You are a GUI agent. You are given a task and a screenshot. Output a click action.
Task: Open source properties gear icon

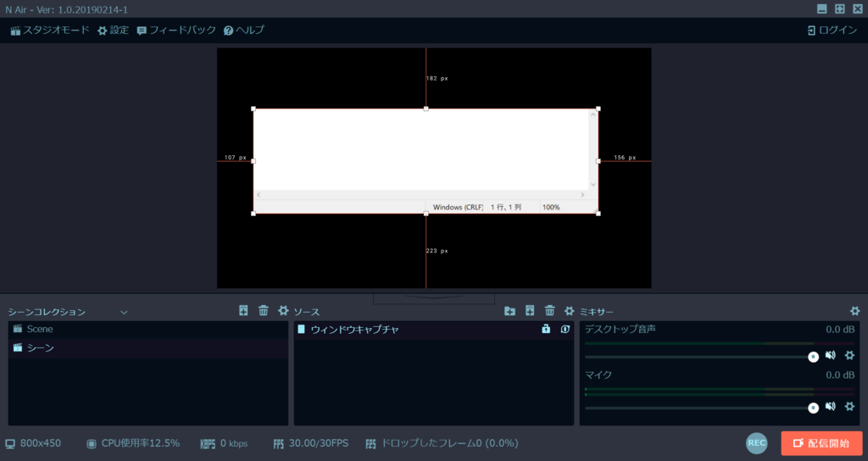click(x=569, y=311)
